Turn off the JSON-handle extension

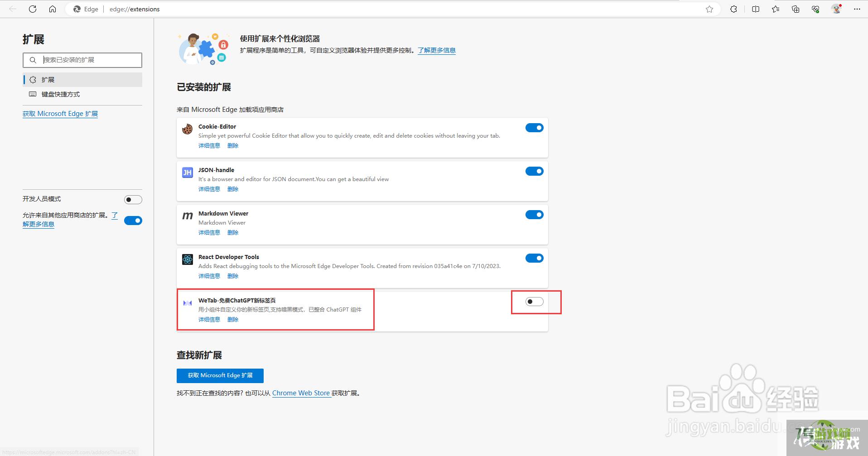click(535, 171)
